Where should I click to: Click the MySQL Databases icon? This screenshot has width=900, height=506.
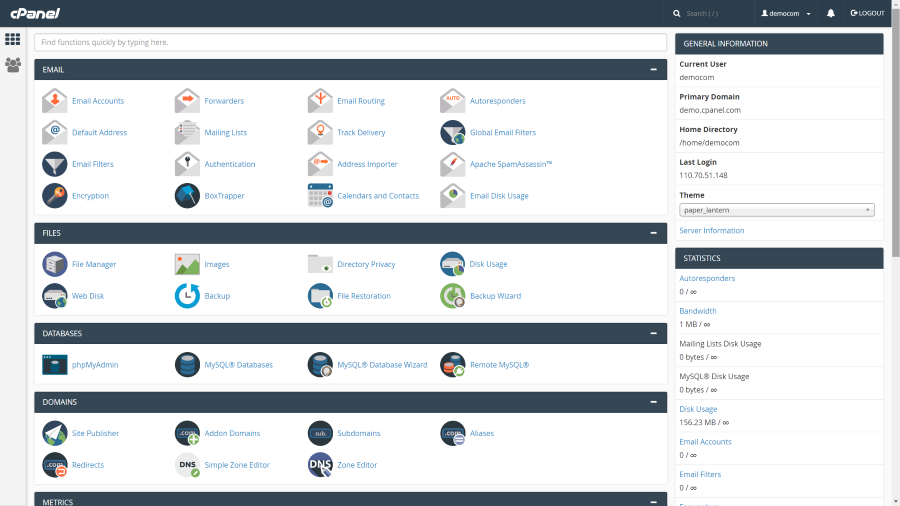coord(187,365)
